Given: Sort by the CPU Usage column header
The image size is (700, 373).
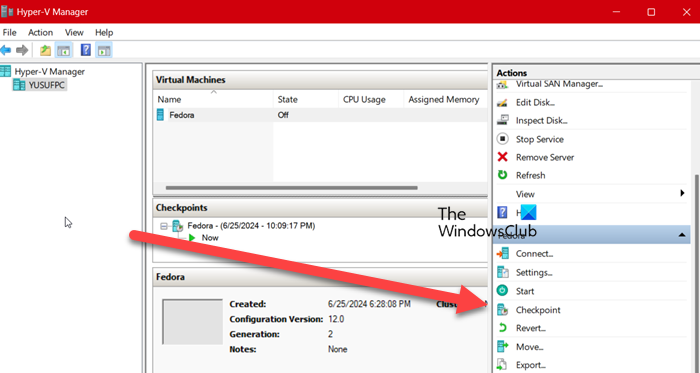Looking at the screenshot, I should pos(371,99).
